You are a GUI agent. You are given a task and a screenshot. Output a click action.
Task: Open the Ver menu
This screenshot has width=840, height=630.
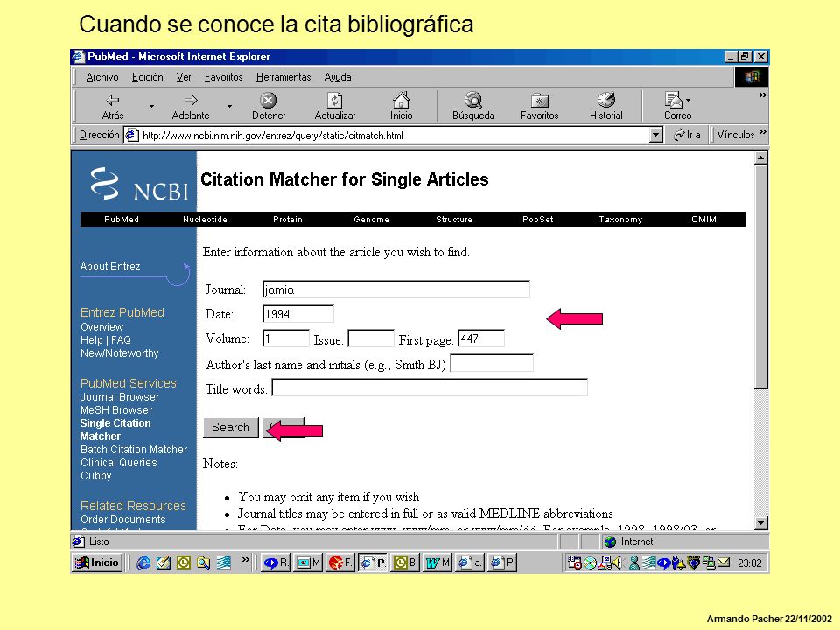tap(184, 77)
